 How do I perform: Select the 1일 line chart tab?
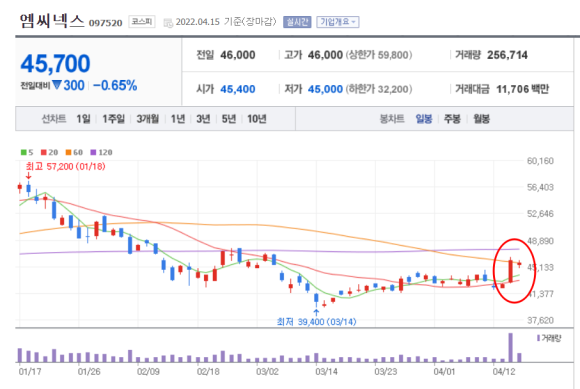[x=83, y=119]
